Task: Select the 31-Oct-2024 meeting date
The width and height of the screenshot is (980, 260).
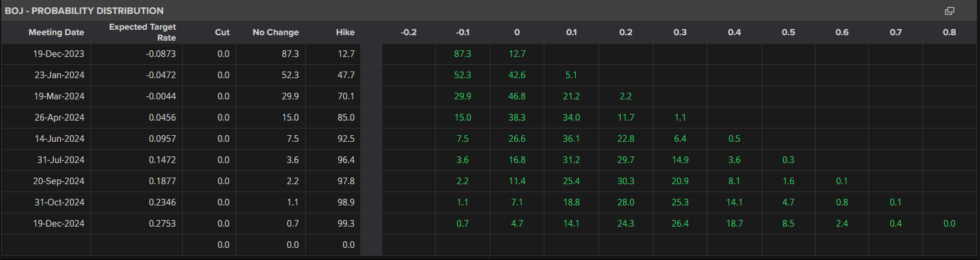Action: point(59,202)
